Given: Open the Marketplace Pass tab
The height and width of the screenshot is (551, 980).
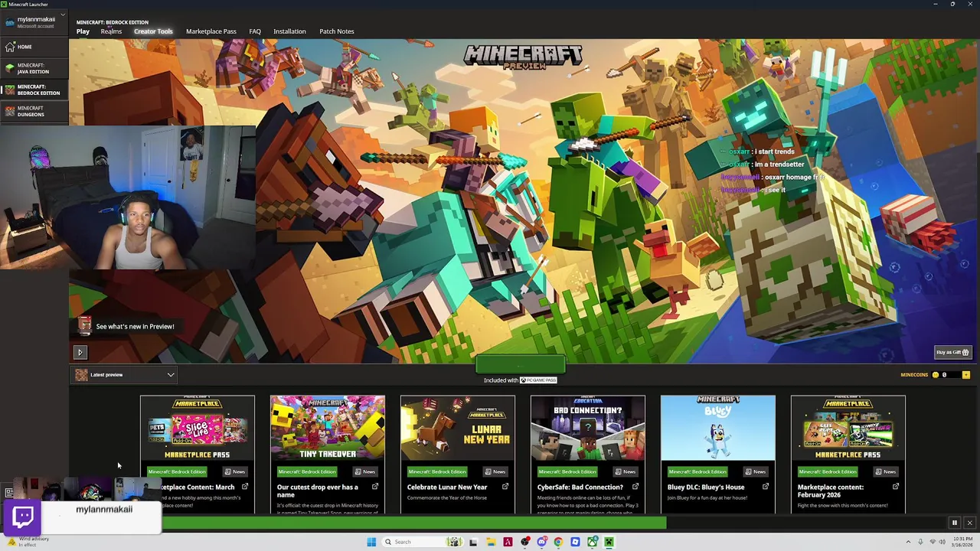Looking at the screenshot, I should [211, 31].
